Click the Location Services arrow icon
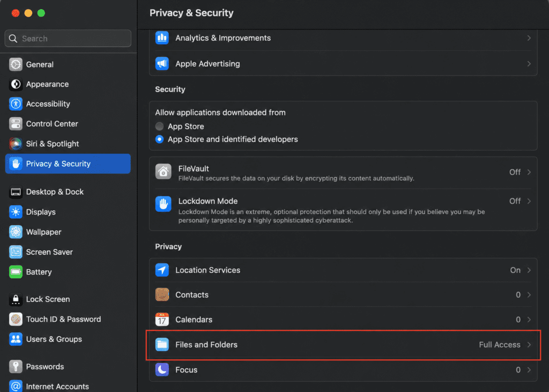The width and height of the screenshot is (549, 392). (162, 270)
